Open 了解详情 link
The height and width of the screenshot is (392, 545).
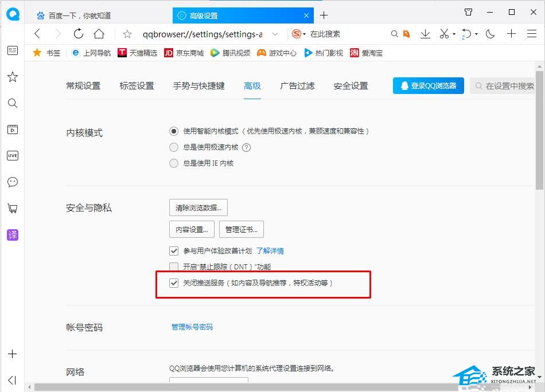(270, 250)
